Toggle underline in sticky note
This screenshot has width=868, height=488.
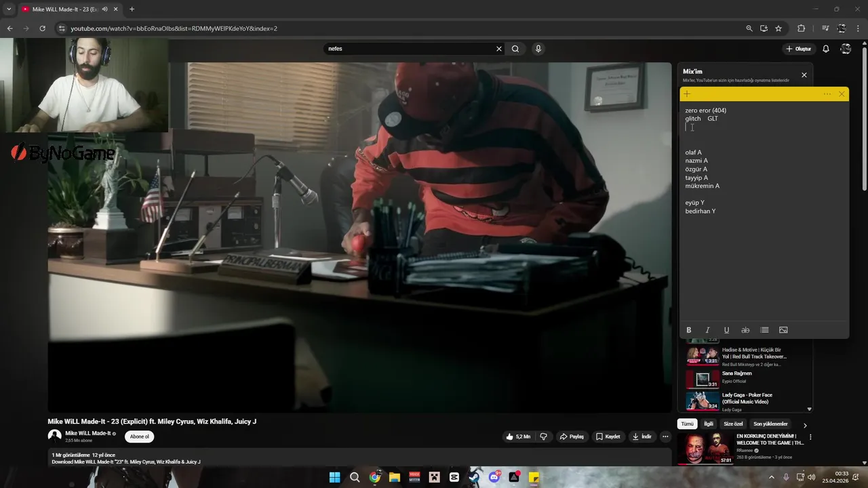[726, 330]
